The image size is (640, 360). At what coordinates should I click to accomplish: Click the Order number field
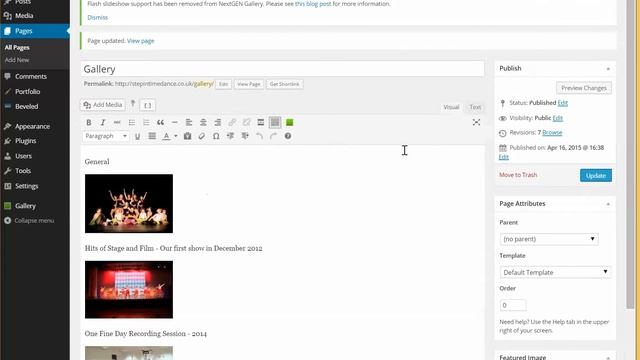click(x=513, y=305)
